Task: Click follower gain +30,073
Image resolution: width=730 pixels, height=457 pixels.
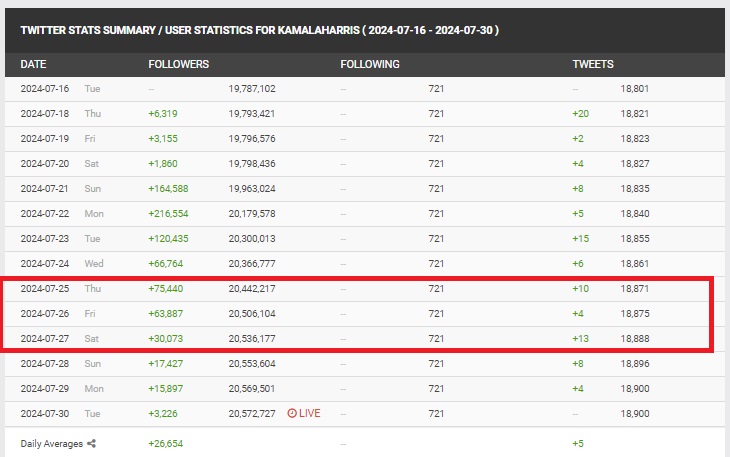Action: click(165, 339)
